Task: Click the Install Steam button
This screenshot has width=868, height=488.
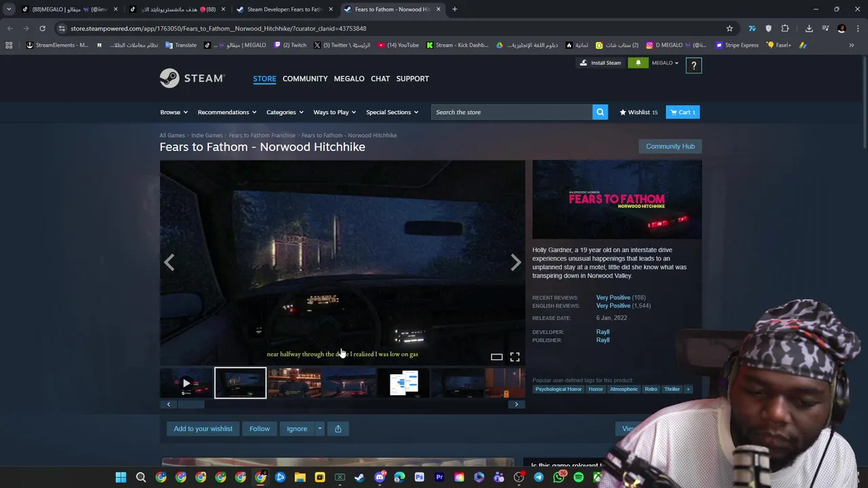Action: click(x=600, y=63)
